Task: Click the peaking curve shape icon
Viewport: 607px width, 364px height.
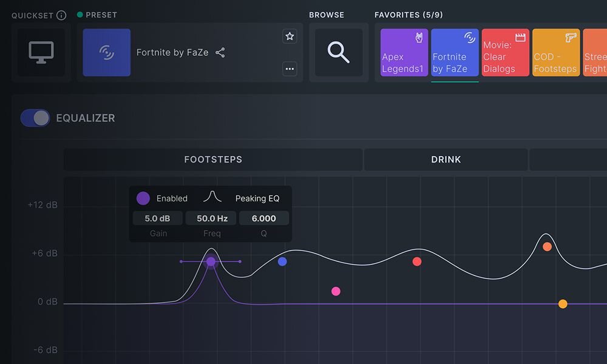Action: [212, 197]
